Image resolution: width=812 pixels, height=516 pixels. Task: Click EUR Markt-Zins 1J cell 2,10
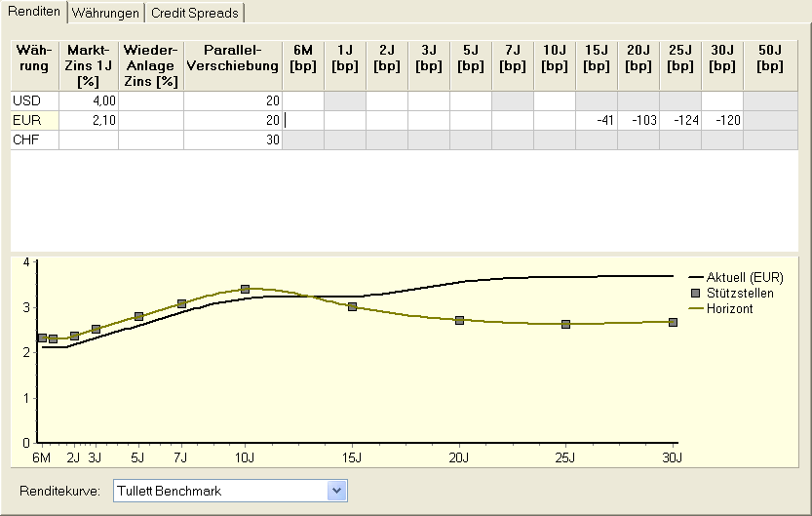click(89, 120)
